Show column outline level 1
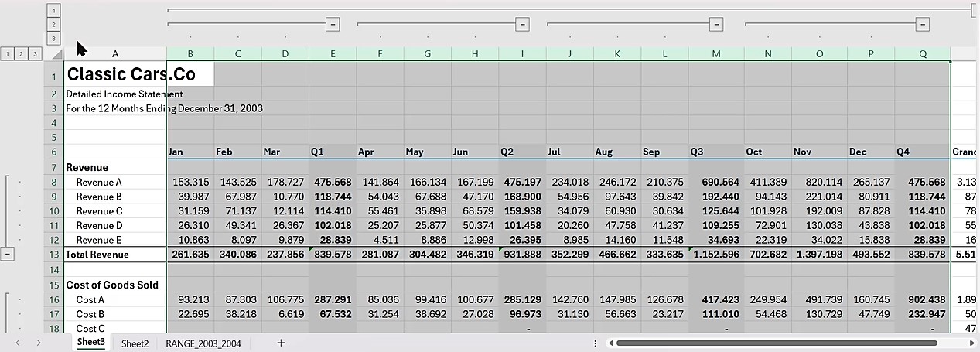Screen dimensions: 980x352 pyautogui.click(x=53, y=10)
